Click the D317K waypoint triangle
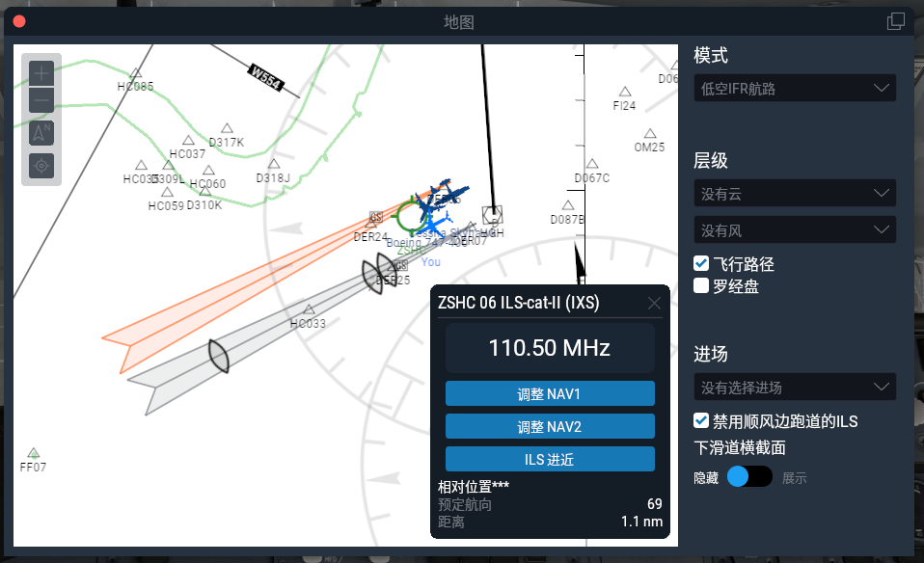This screenshot has width=924, height=563. point(227,128)
